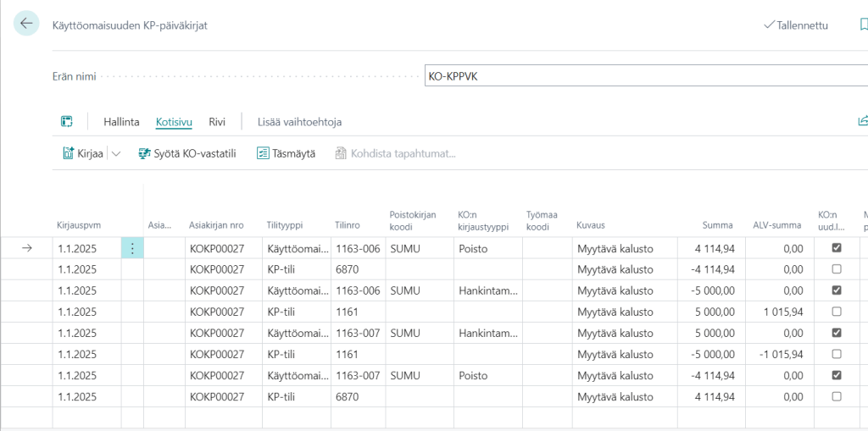Image resolution: width=868 pixels, height=431 pixels.
Task: Select Syötä KO-vastatili action
Action: click(x=186, y=153)
